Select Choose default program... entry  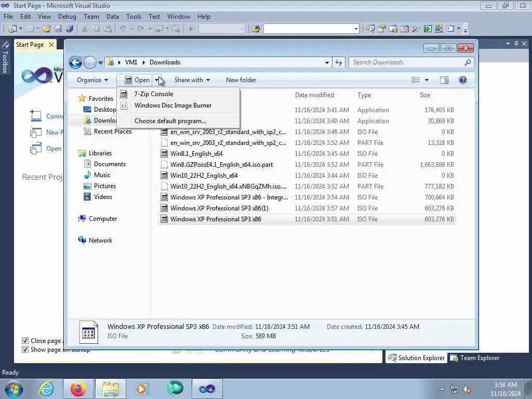[179, 121]
